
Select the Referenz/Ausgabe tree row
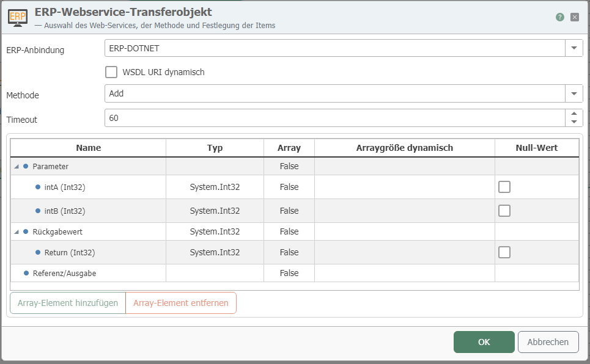[64, 273]
